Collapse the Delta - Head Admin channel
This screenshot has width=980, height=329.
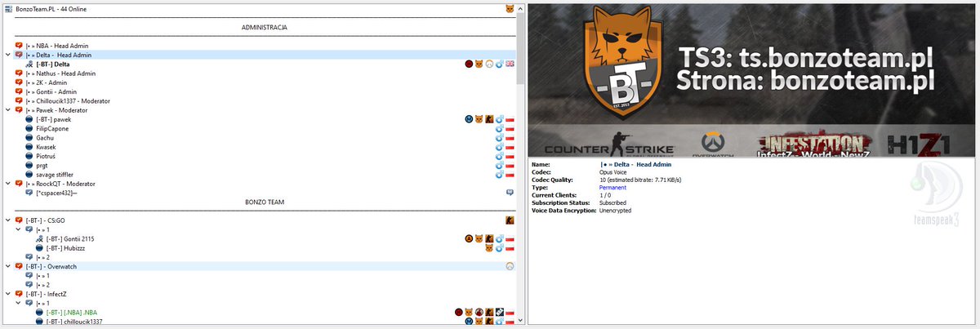pyautogui.click(x=8, y=55)
